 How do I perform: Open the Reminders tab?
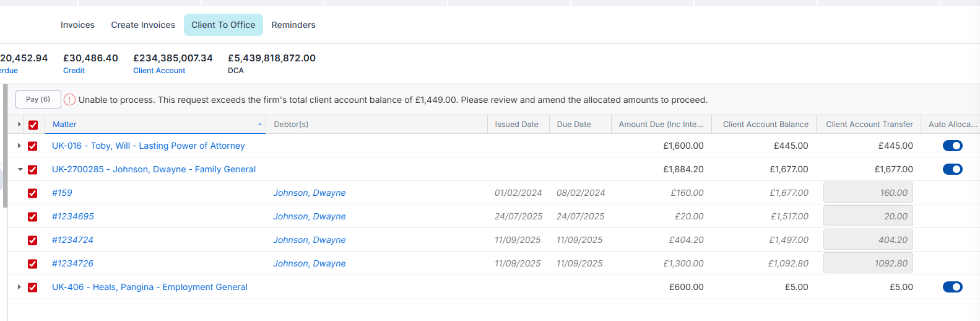pyautogui.click(x=293, y=25)
